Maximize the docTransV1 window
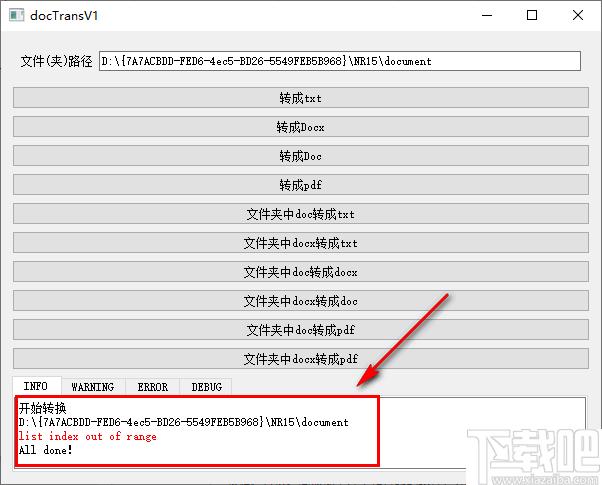The height and width of the screenshot is (485, 602). point(532,15)
